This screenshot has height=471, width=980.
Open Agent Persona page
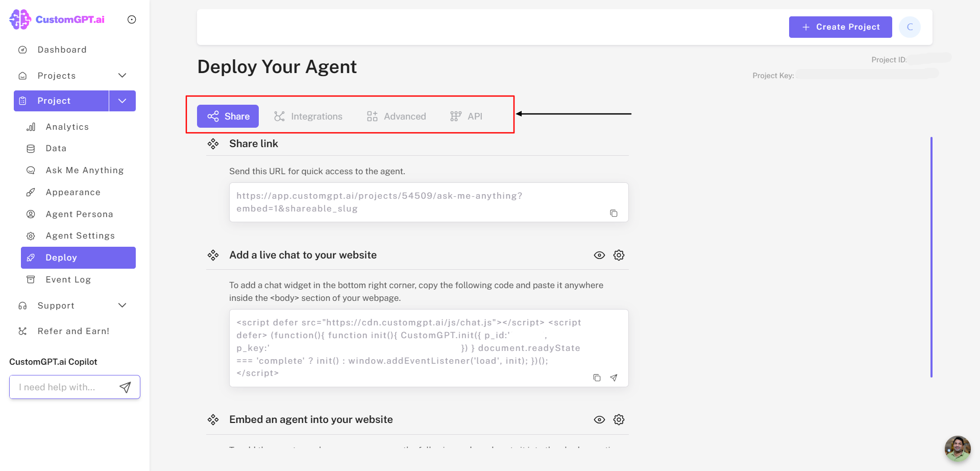click(80, 214)
